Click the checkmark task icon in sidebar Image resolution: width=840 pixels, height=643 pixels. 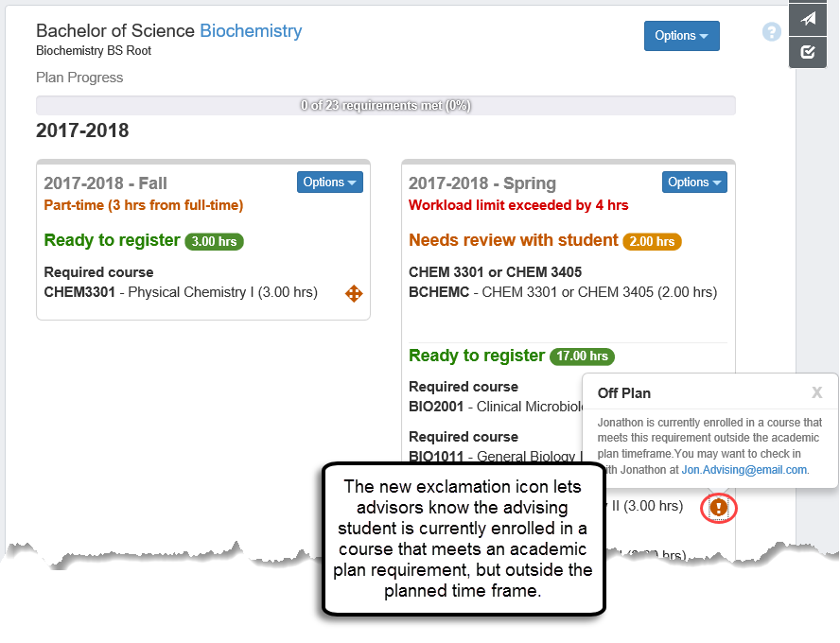(808, 52)
